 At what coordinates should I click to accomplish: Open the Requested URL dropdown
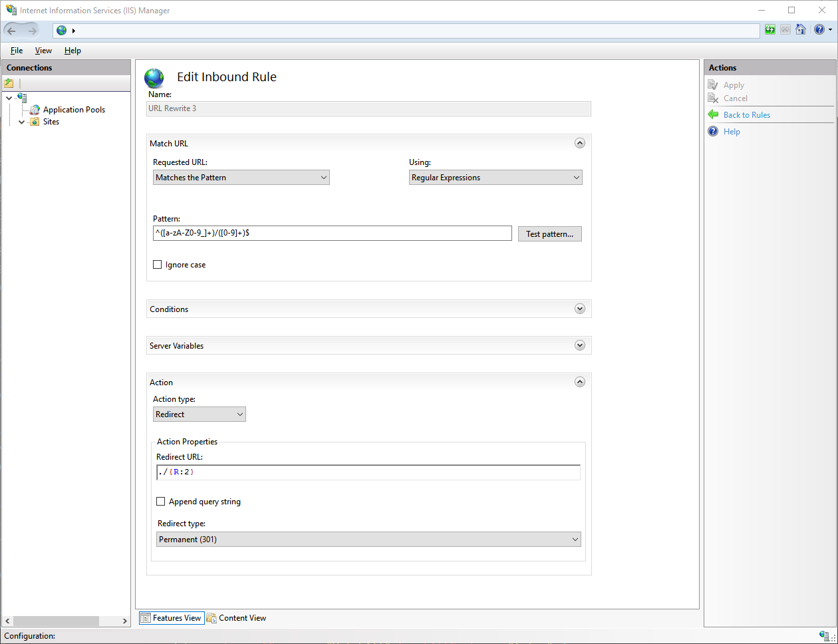coord(241,178)
